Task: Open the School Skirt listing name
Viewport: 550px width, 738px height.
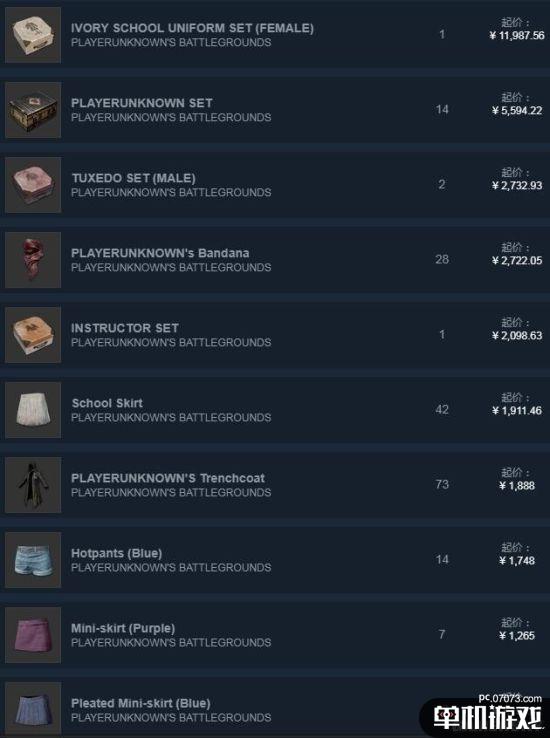Action: tap(107, 403)
